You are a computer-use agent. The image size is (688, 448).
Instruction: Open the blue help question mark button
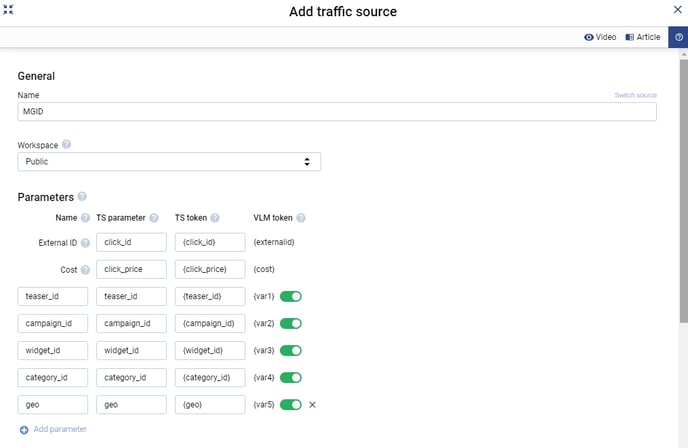pos(678,37)
